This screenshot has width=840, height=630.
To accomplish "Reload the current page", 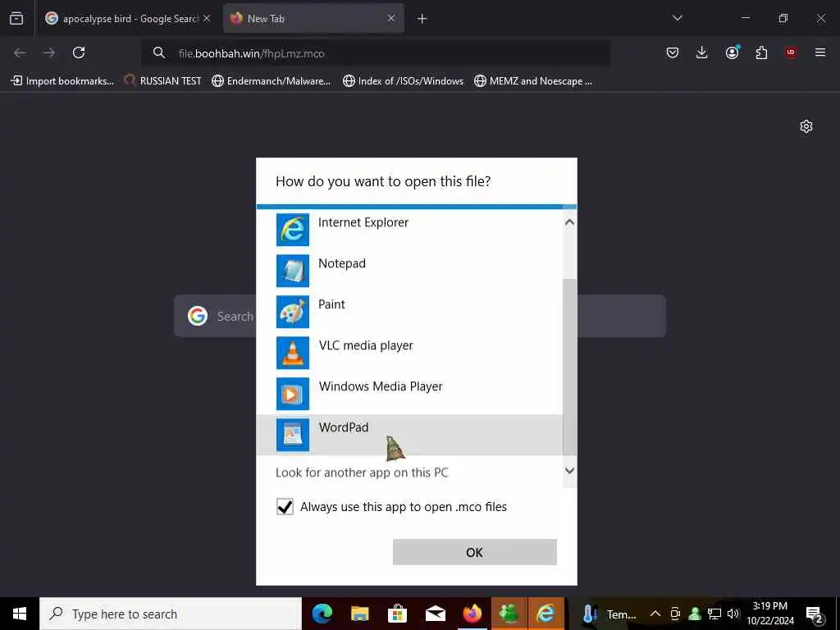I will (79, 52).
